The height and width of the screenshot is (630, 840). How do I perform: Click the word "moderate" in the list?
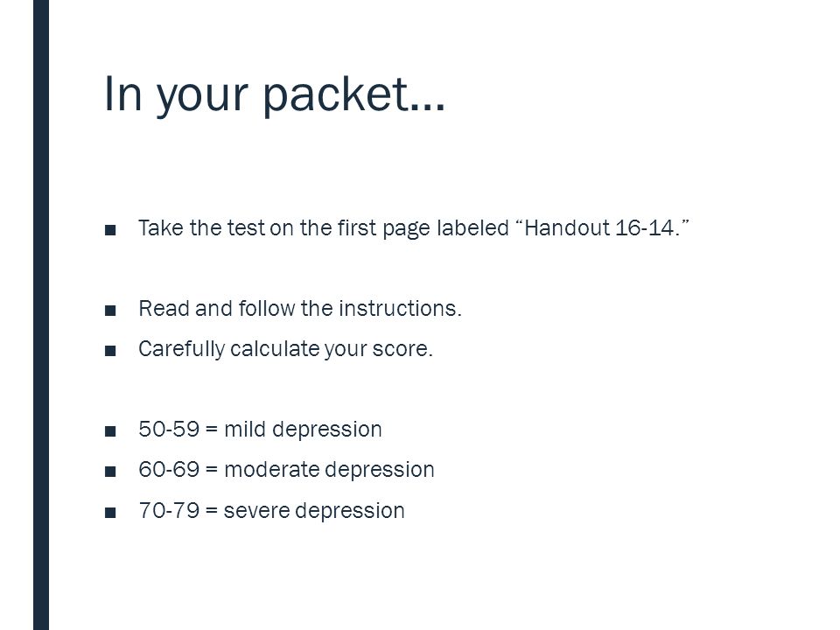(x=271, y=470)
